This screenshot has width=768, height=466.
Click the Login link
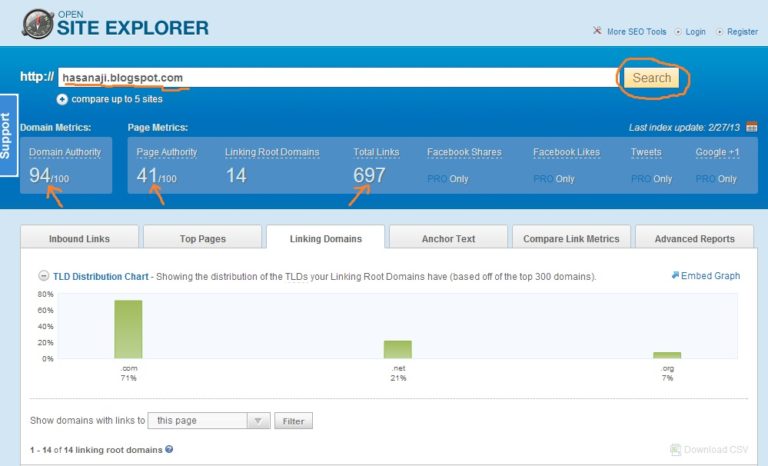pyautogui.click(x=695, y=31)
